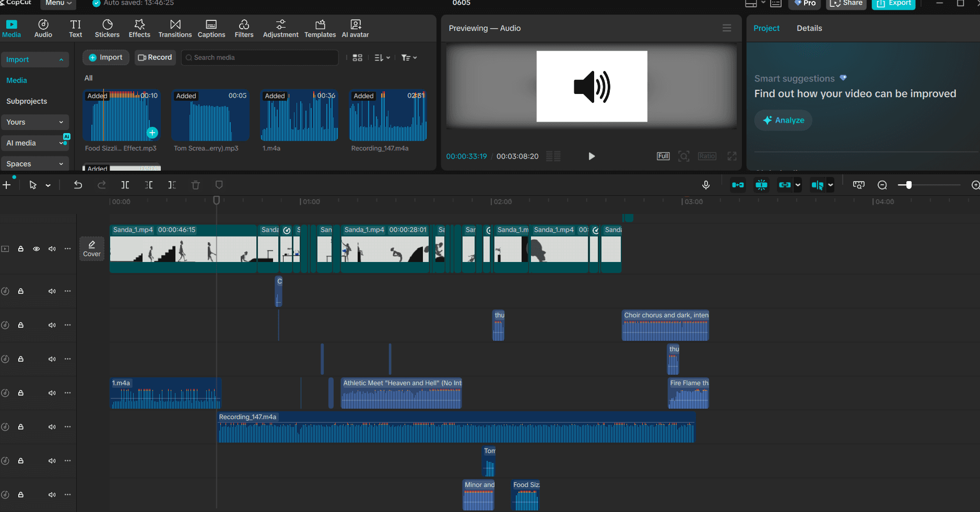The width and height of the screenshot is (980, 512).
Task: Click the timeline playhead handle
Action: click(x=217, y=200)
